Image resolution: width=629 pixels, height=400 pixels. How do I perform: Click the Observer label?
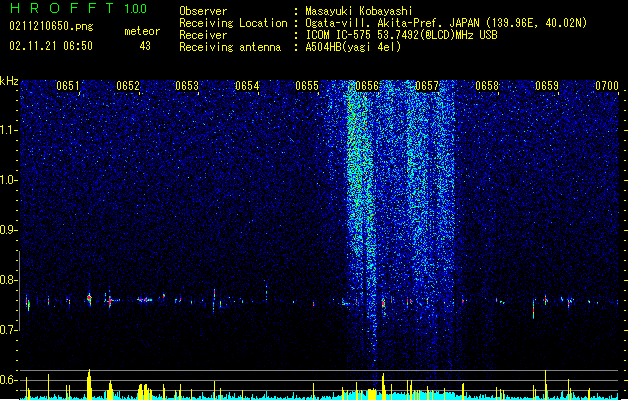pos(203,11)
